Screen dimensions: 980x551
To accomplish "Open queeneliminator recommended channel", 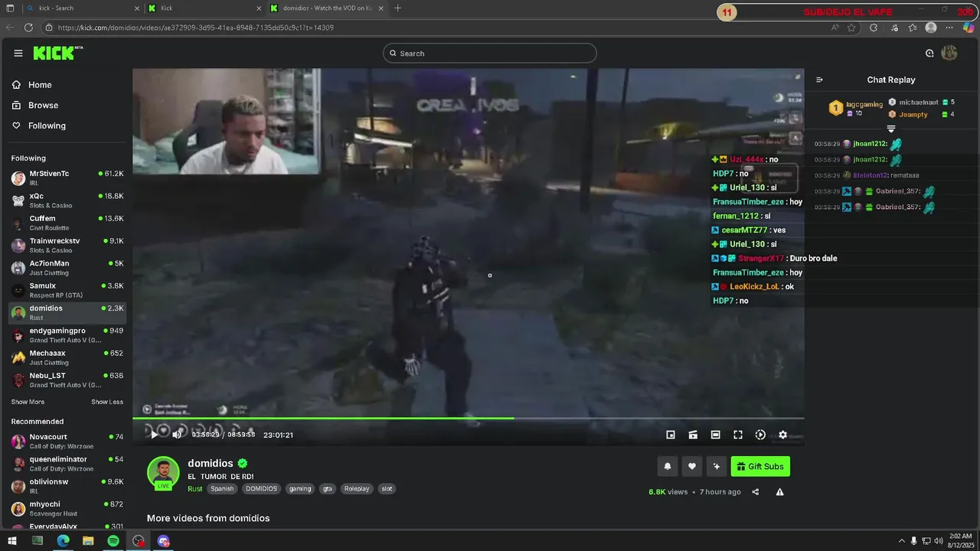I will coord(68,464).
